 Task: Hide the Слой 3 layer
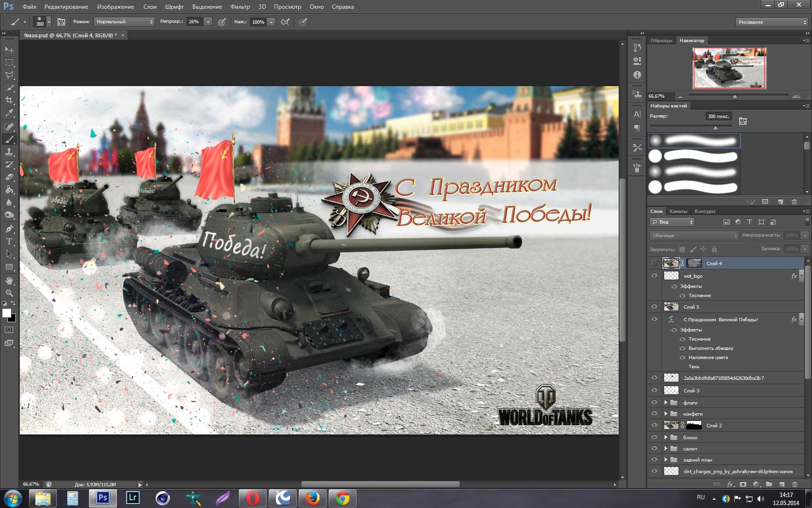(654, 390)
